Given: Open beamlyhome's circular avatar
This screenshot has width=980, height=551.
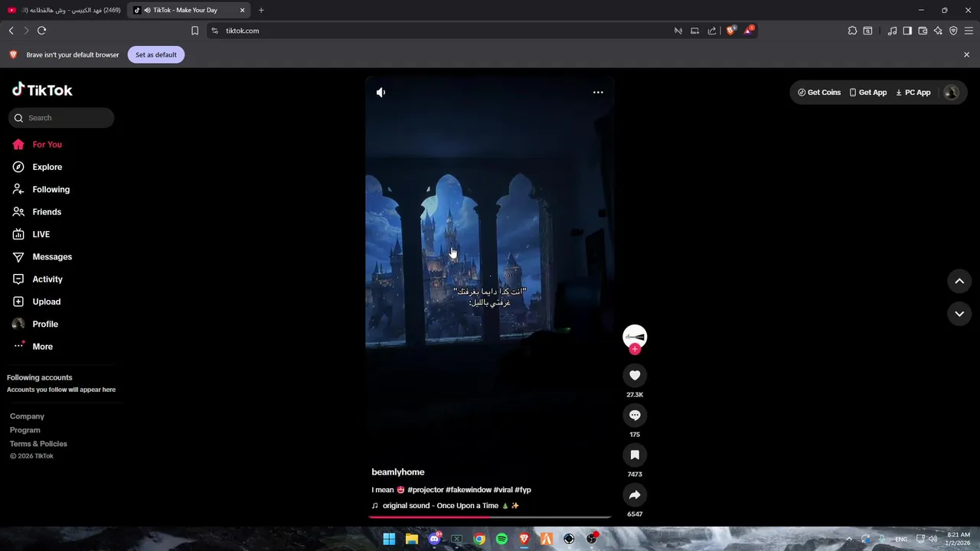Looking at the screenshot, I should [x=635, y=336].
